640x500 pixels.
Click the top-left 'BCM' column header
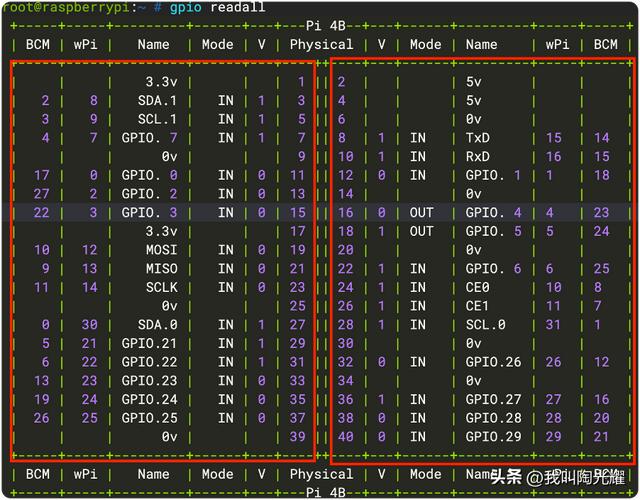(x=38, y=44)
